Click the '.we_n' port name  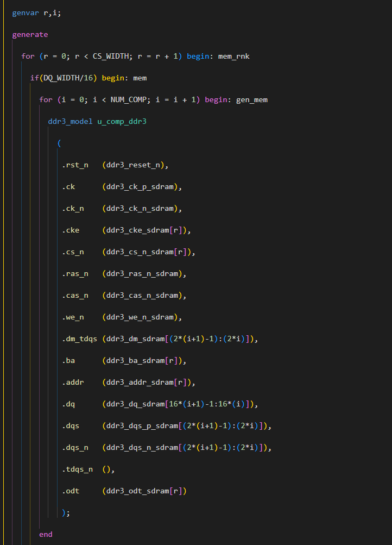(73, 317)
